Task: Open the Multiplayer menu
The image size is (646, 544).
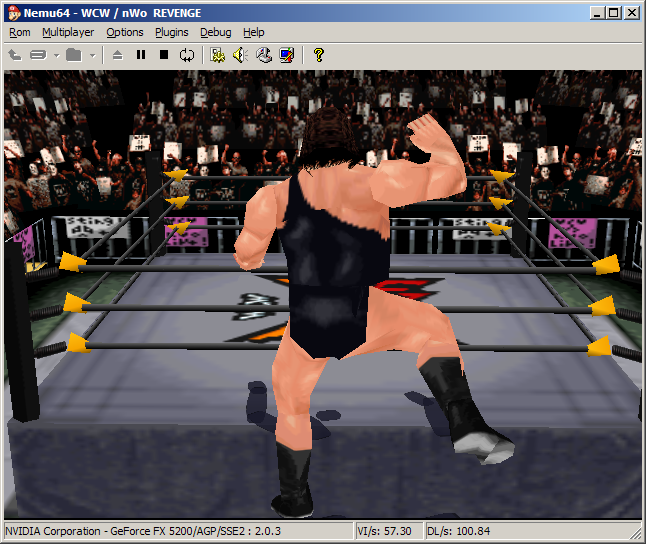Action: [x=68, y=32]
